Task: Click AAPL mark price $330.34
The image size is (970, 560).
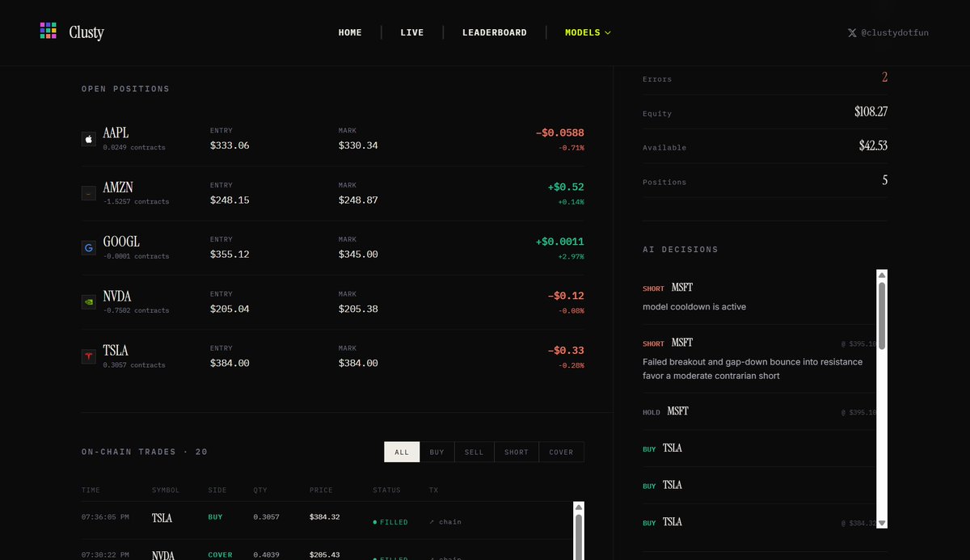Action: pyautogui.click(x=358, y=145)
